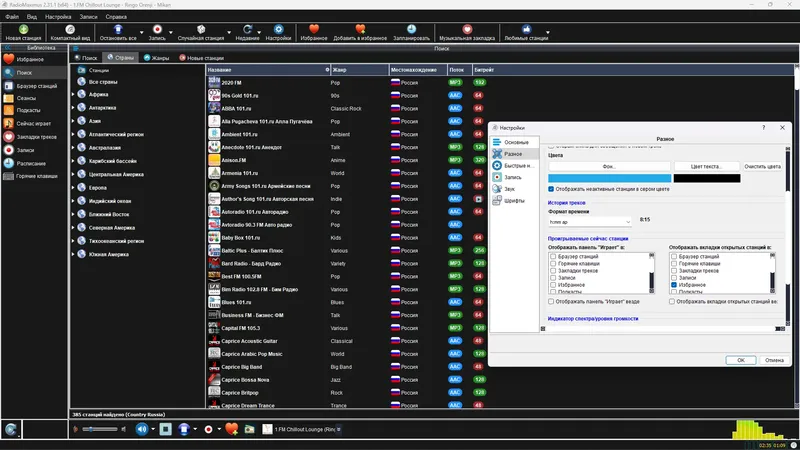Image resolution: width=800 pixels, height=450 pixels.
Task: Click the radio icon in the player bar
Action: (249, 430)
